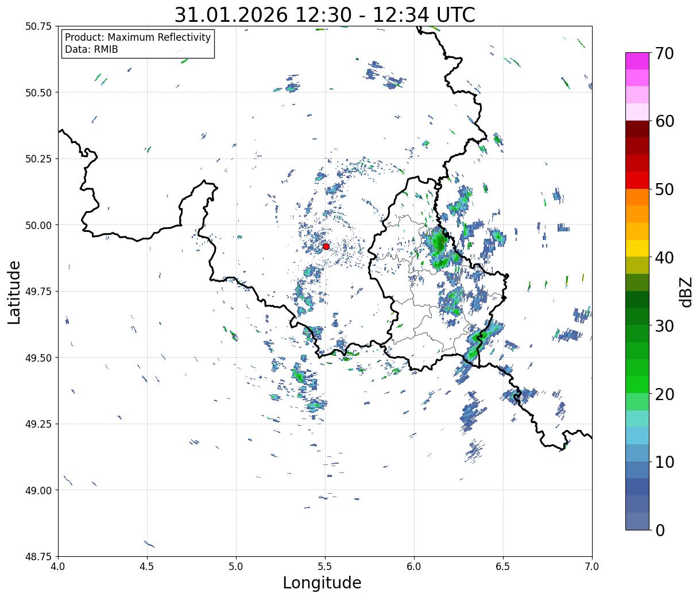
Task: Click the colorbar tick label 20
Action: [x=664, y=394]
